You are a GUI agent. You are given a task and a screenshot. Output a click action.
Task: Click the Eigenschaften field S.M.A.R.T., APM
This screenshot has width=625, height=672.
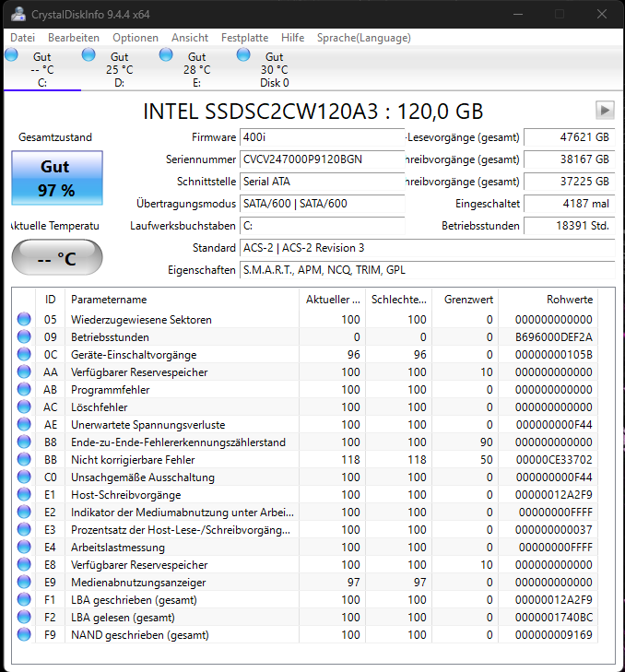click(428, 270)
